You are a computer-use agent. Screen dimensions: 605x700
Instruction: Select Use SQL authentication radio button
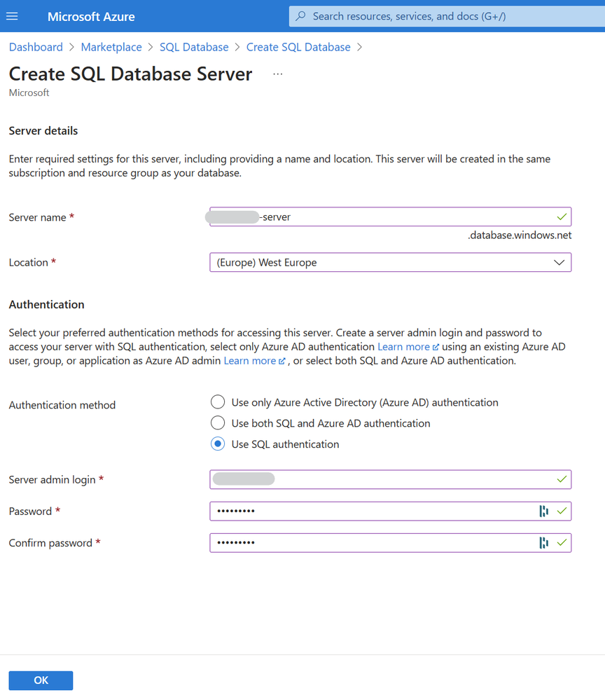pyautogui.click(x=218, y=444)
